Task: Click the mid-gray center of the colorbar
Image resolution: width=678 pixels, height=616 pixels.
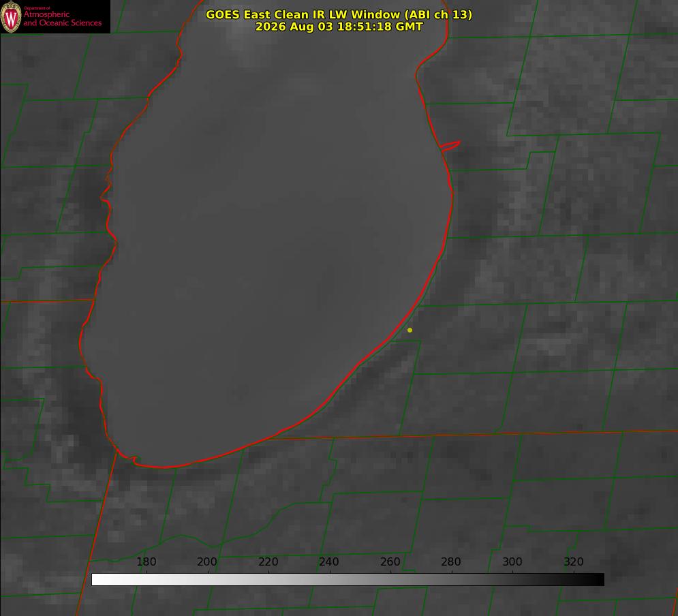Action: [x=348, y=580]
